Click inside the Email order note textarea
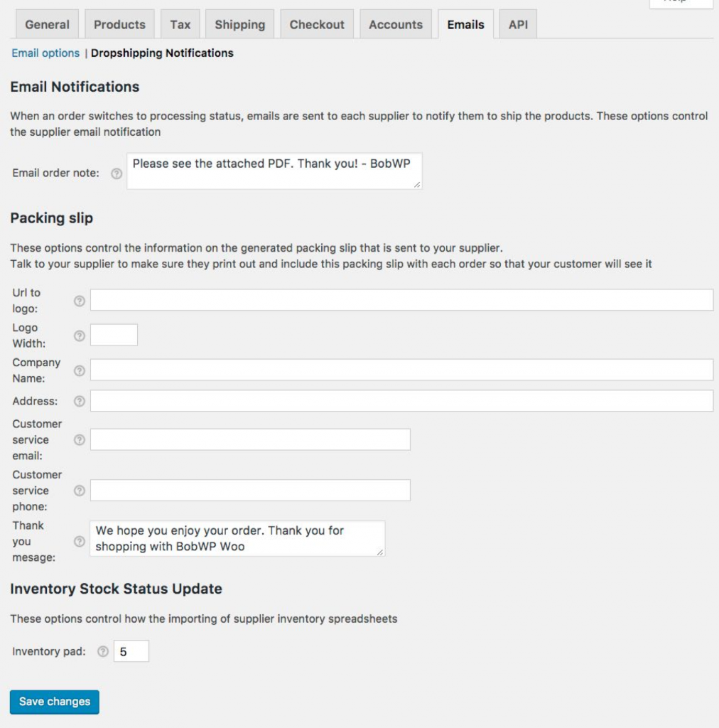Viewport: 719px width, 728px height. tap(275, 171)
